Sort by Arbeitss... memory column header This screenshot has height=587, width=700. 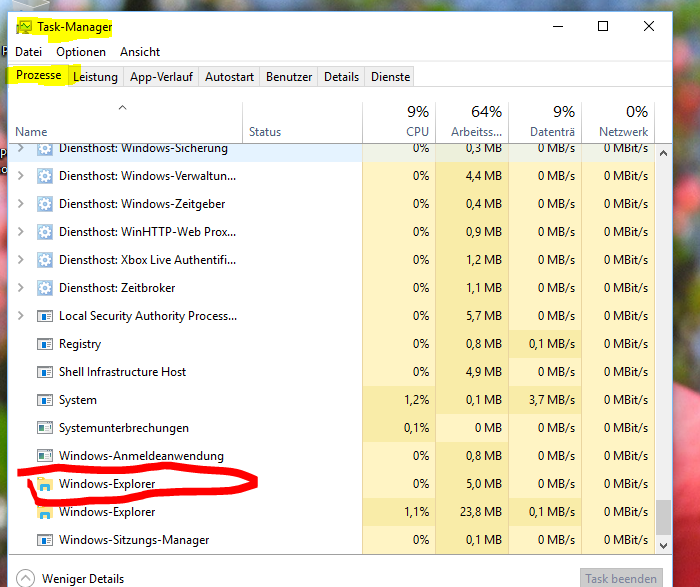click(x=472, y=121)
